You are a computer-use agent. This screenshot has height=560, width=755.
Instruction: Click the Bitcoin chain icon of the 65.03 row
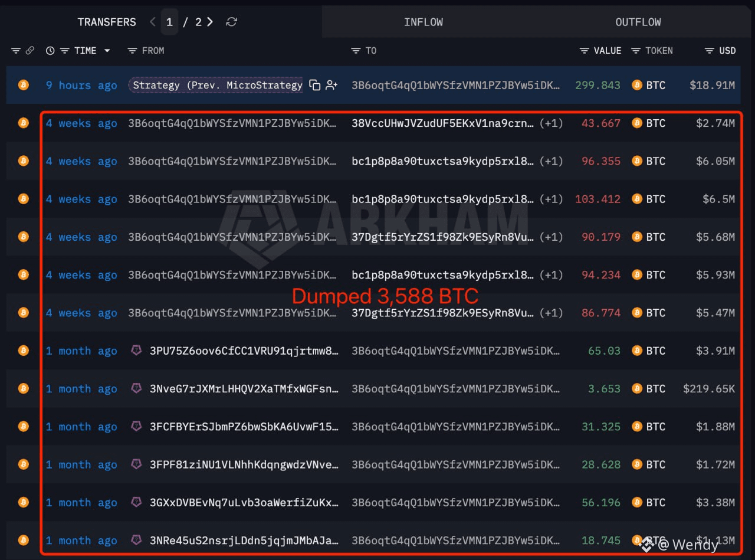point(23,351)
